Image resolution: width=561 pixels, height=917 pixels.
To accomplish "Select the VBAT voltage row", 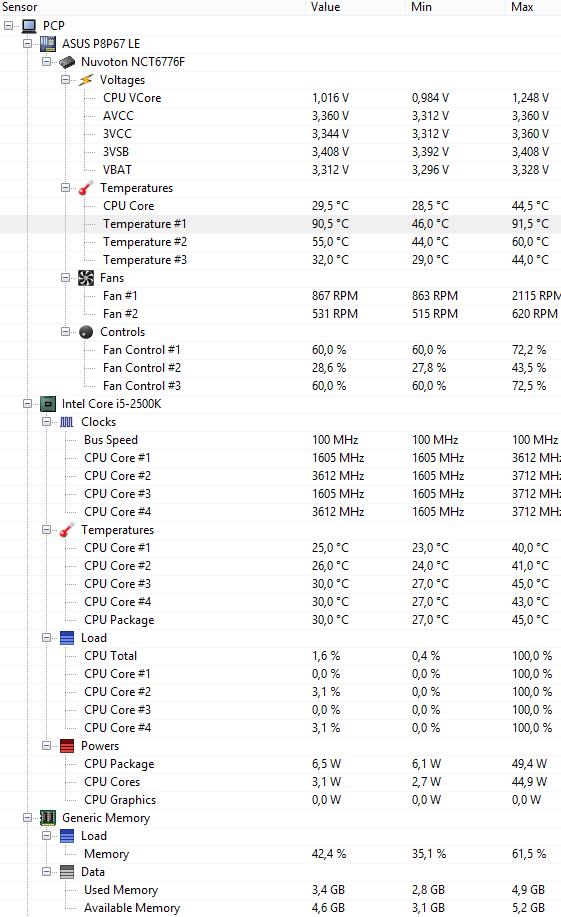I will [x=280, y=170].
